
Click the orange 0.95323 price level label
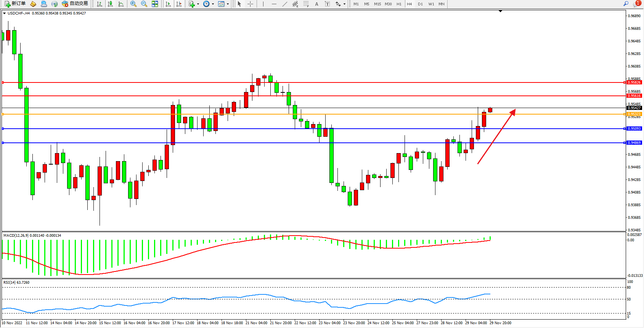coord(634,114)
